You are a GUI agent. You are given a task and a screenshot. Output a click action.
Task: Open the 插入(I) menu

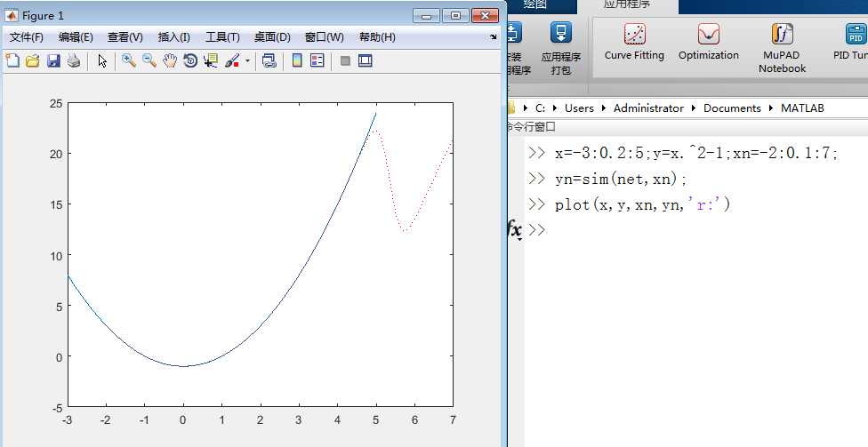coord(173,37)
